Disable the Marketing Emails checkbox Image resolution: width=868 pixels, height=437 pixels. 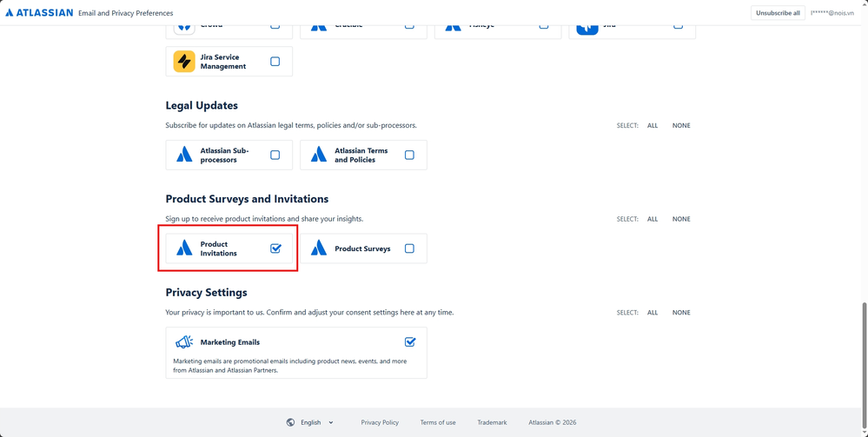click(409, 341)
